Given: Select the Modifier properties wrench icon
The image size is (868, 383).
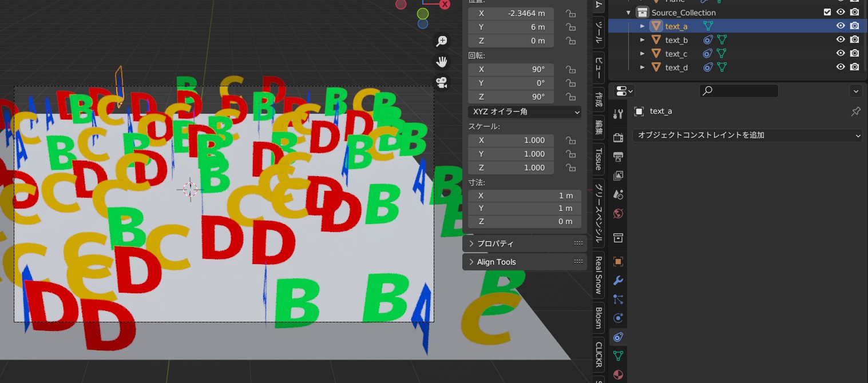Looking at the screenshot, I should click(x=619, y=280).
